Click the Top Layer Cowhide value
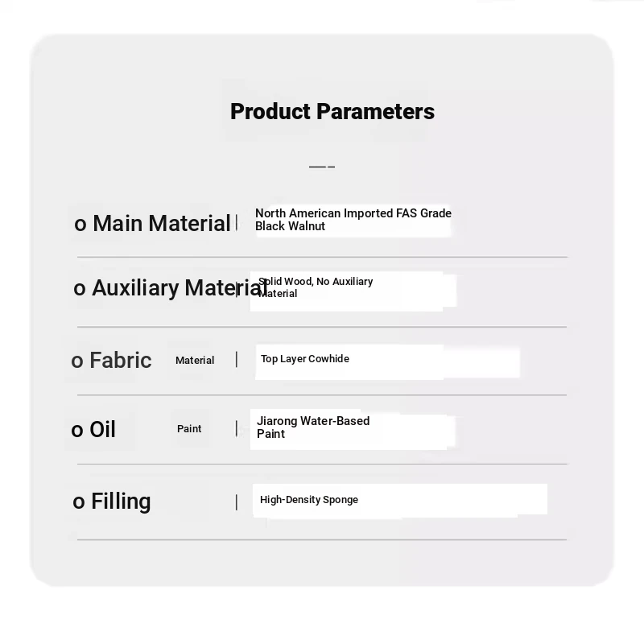Screen dimensions: 644x644 point(305,359)
